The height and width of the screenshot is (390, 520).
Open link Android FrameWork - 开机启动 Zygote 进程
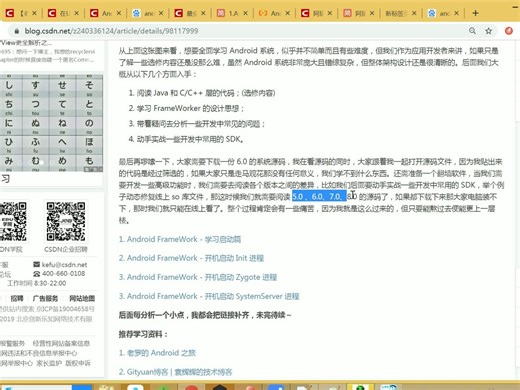198,277
